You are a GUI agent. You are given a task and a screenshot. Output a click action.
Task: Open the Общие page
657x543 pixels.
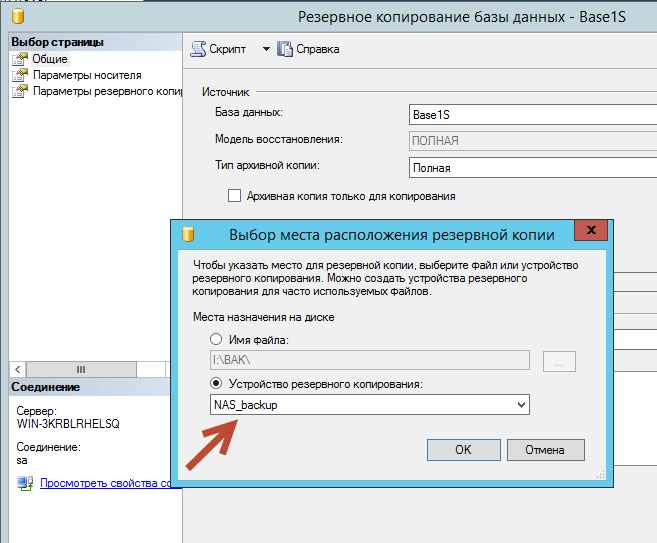pyautogui.click(x=50, y=59)
